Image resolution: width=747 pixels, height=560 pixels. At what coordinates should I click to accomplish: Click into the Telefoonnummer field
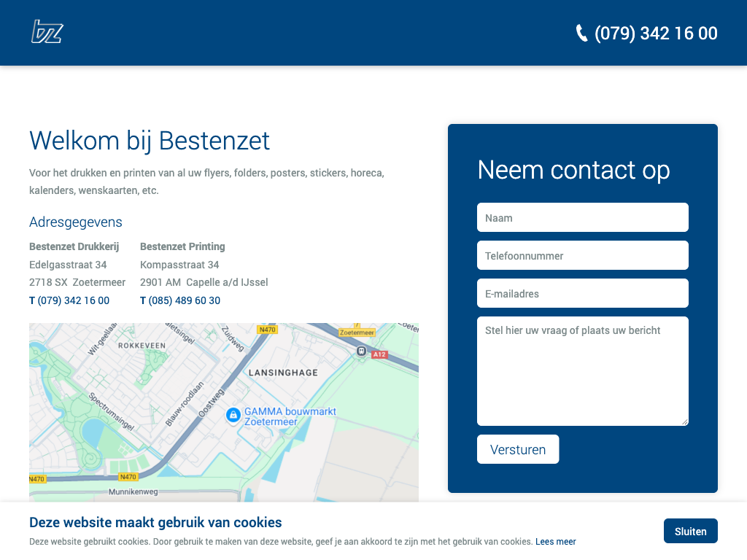click(x=582, y=255)
